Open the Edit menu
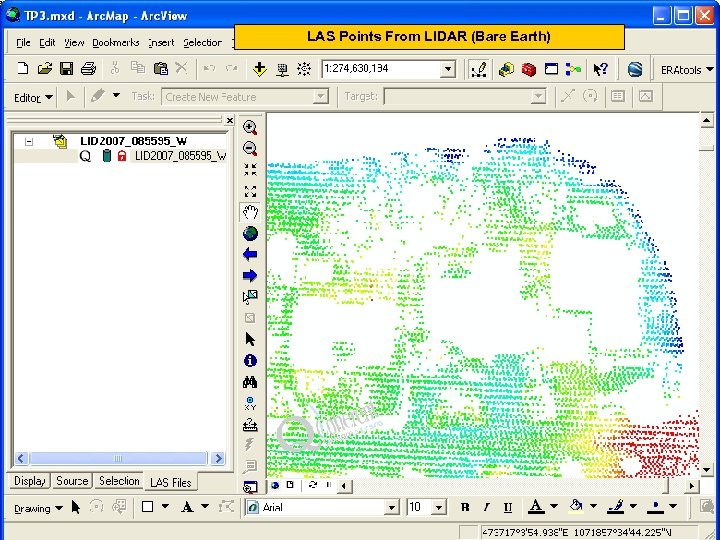 click(47, 43)
